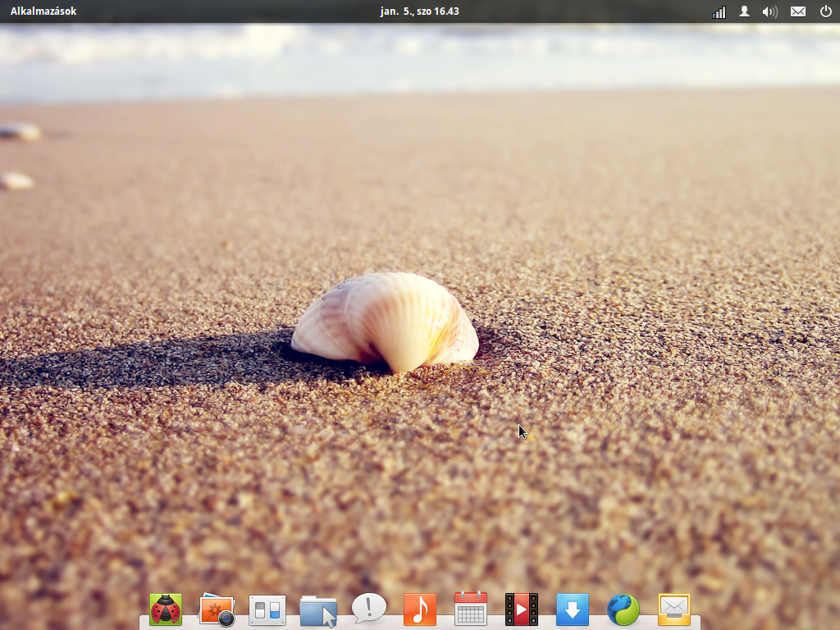
Task: Open the ladybug bug-report app in dock
Action: point(166,609)
